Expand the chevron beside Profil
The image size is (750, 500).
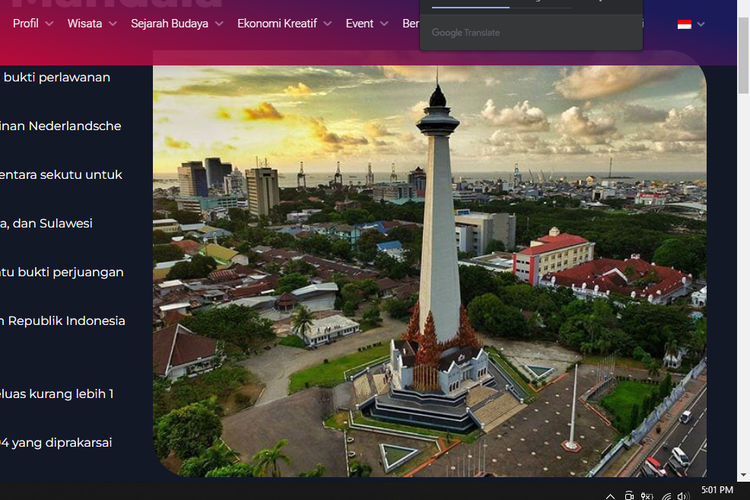(x=49, y=23)
